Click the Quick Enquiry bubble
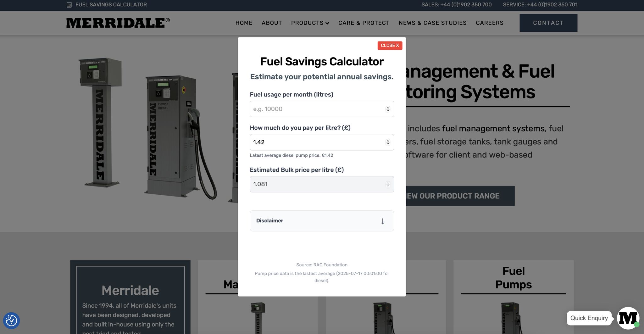 589,318
